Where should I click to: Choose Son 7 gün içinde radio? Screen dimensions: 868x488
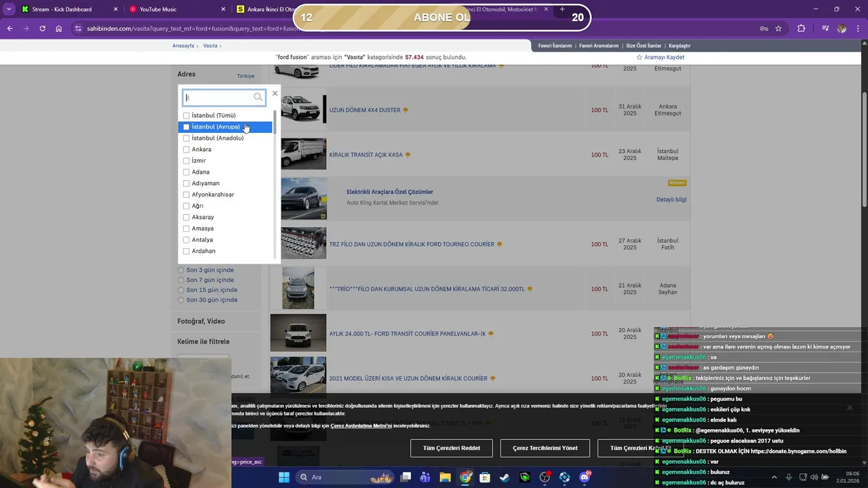click(181, 280)
